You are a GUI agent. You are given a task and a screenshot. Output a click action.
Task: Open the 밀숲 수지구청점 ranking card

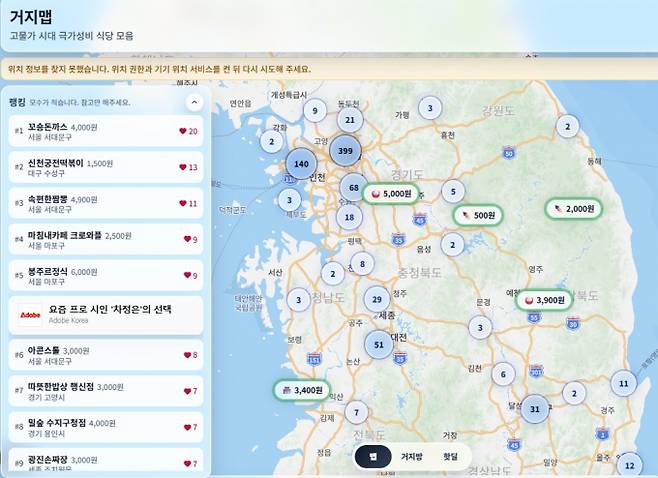106,427
